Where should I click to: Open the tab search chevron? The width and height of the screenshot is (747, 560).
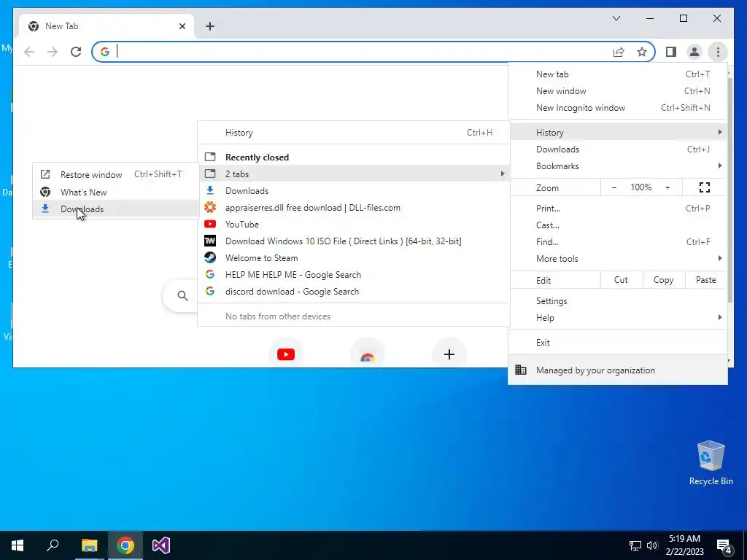616,18
